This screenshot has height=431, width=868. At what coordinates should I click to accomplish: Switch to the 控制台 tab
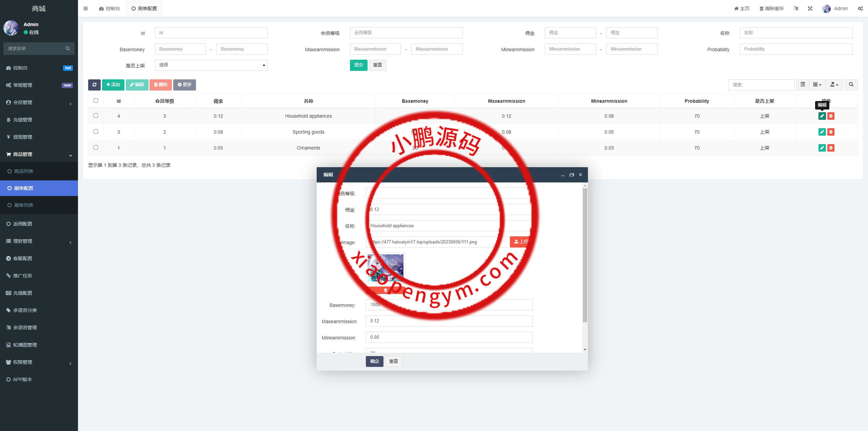(x=110, y=8)
